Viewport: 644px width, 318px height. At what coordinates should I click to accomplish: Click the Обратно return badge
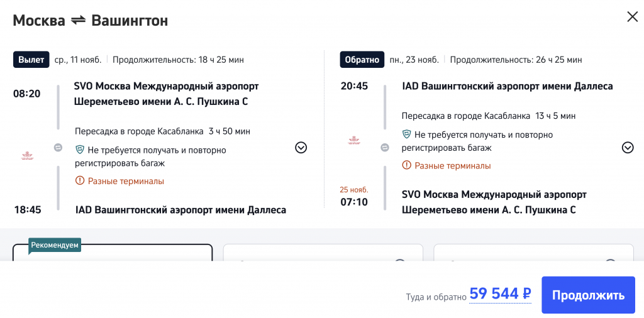coord(362,60)
